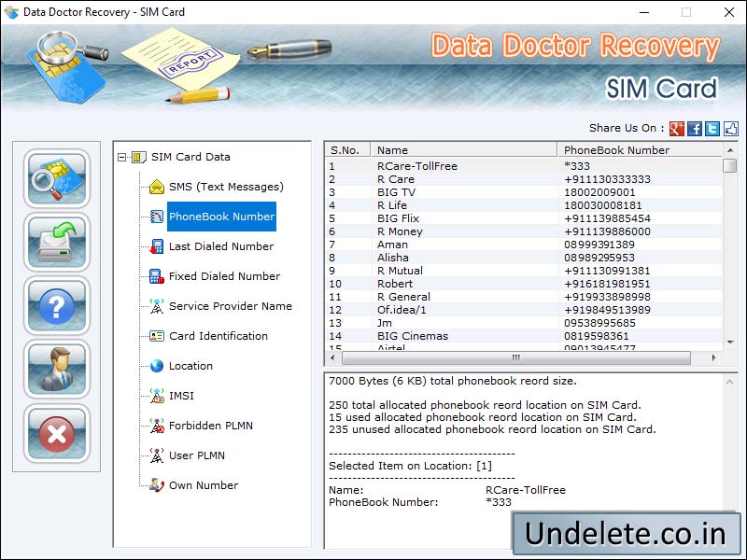The width and height of the screenshot is (747, 560).
Task: Exit using the red cross icon
Action: coord(56,432)
